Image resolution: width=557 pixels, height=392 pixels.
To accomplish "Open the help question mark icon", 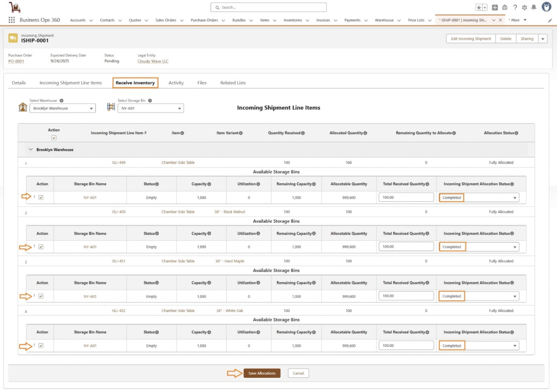I will [515, 8].
